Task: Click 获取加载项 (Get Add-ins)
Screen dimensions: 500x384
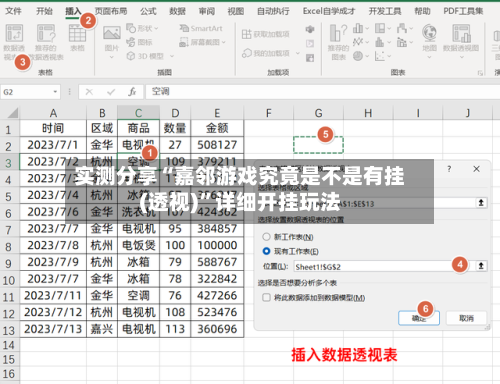Action: pos(266,34)
